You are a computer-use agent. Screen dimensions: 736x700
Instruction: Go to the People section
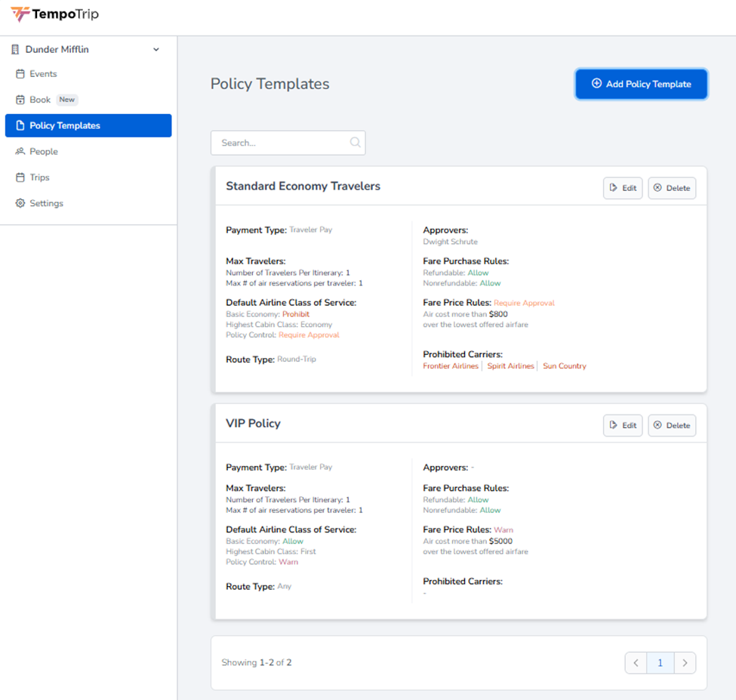point(44,152)
